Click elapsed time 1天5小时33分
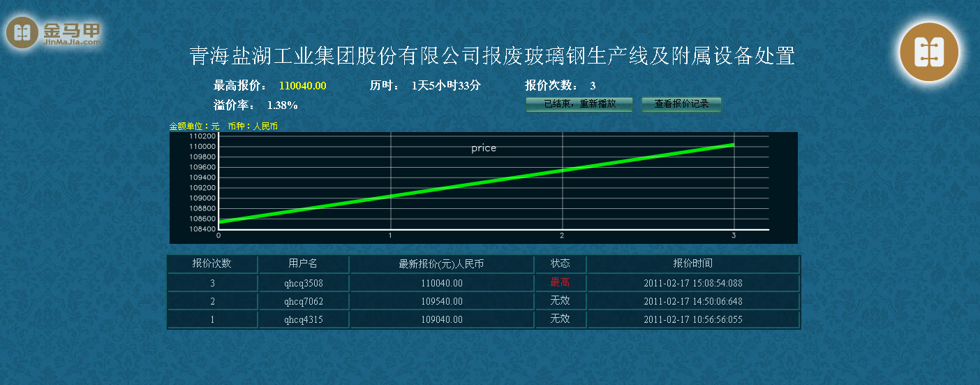 pos(447,86)
